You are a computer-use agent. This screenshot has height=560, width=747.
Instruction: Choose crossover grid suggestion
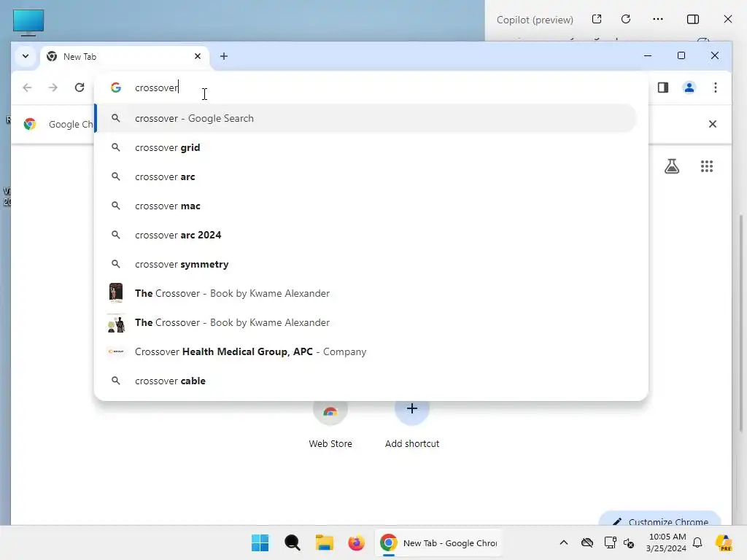(x=366, y=147)
